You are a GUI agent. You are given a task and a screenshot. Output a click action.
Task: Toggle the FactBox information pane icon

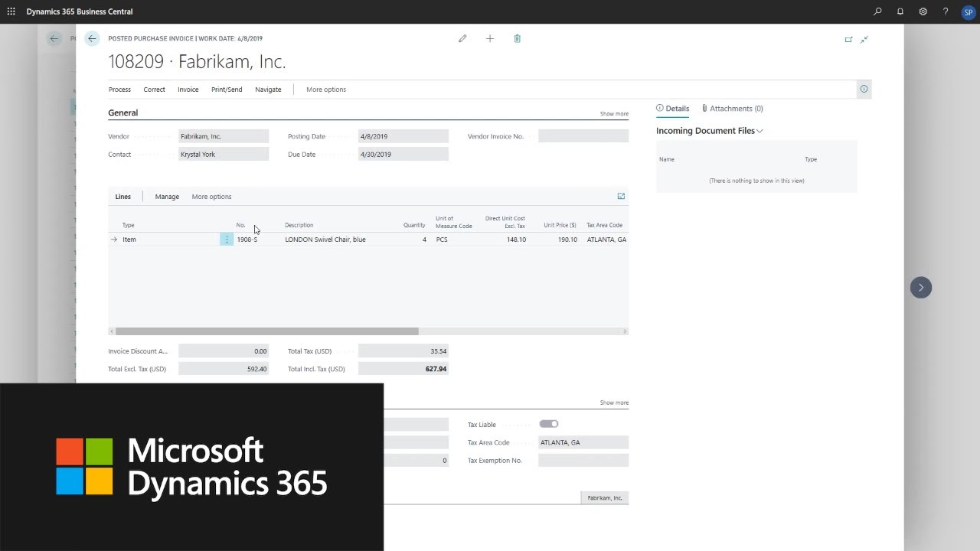click(864, 90)
